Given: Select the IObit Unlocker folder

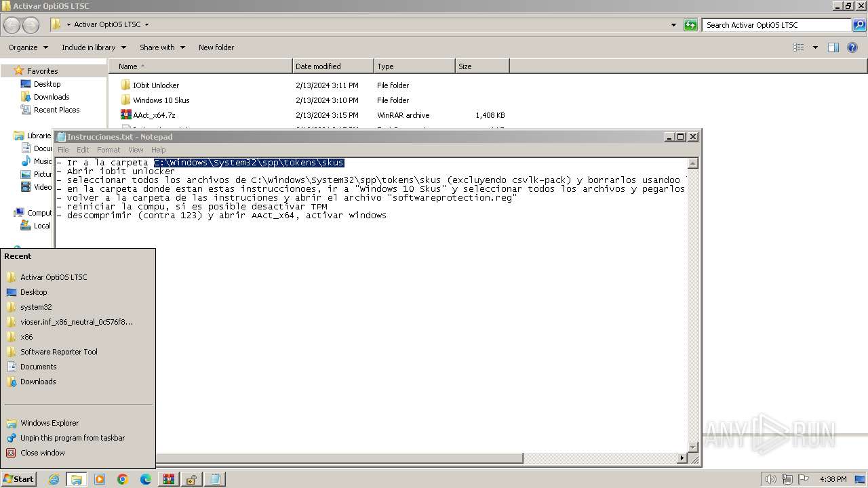Looking at the screenshot, I should pyautogui.click(x=150, y=85).
